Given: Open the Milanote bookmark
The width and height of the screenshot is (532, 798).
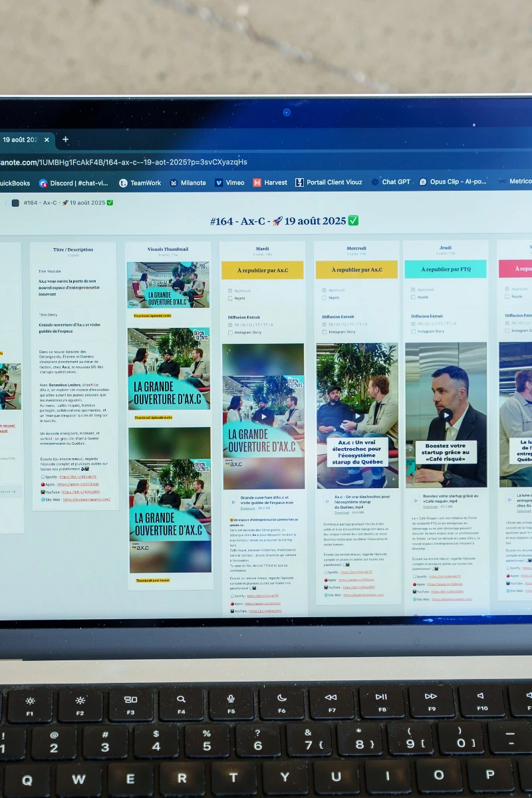Looking at the screenshot, I should pyautogui.click(x=188, y=183).
